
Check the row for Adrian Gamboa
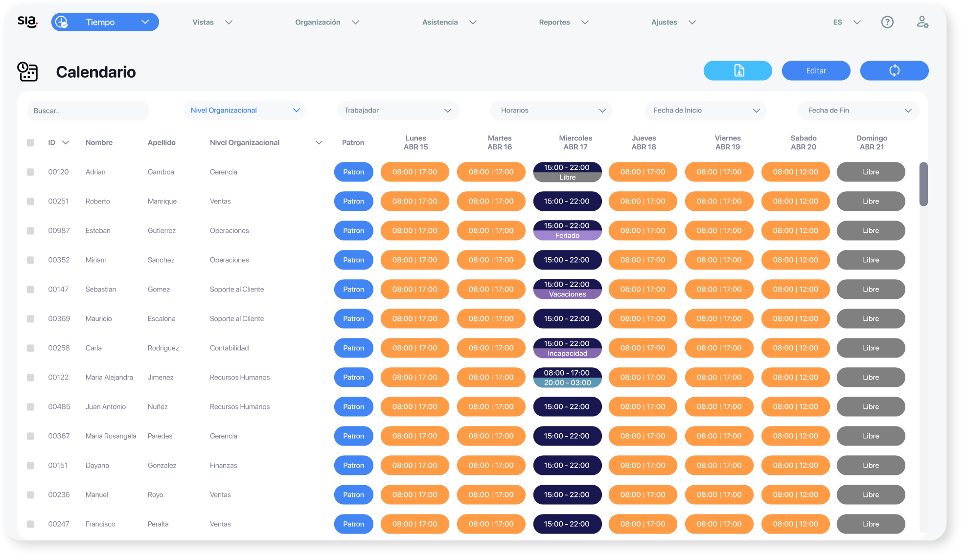tap(30, 172)
